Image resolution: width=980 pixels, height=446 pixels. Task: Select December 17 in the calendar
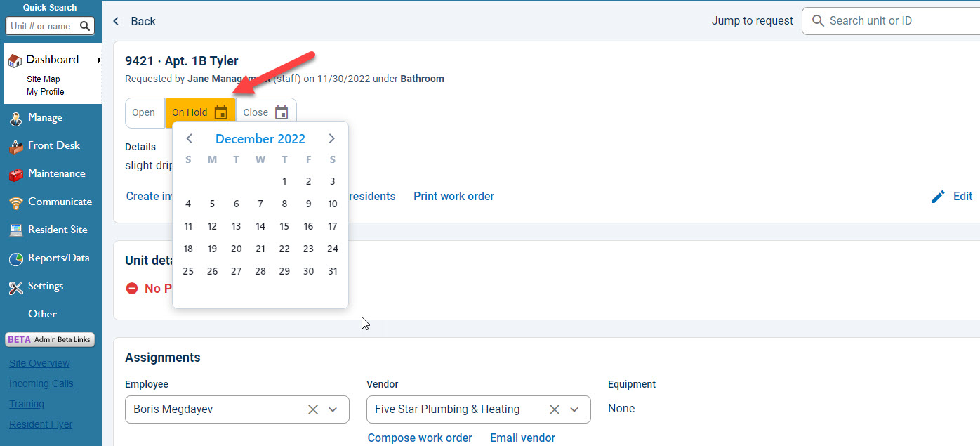tap(333, 226)
